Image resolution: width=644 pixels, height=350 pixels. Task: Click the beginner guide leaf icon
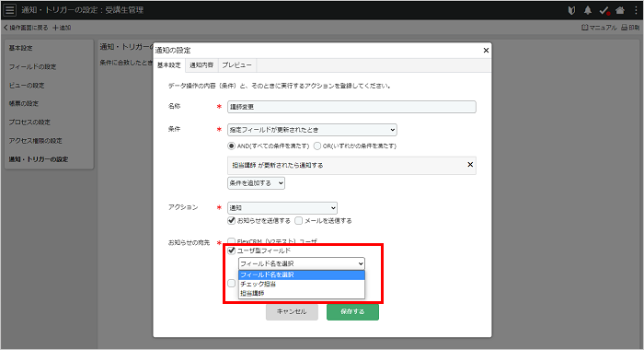(x=571, y=11)
